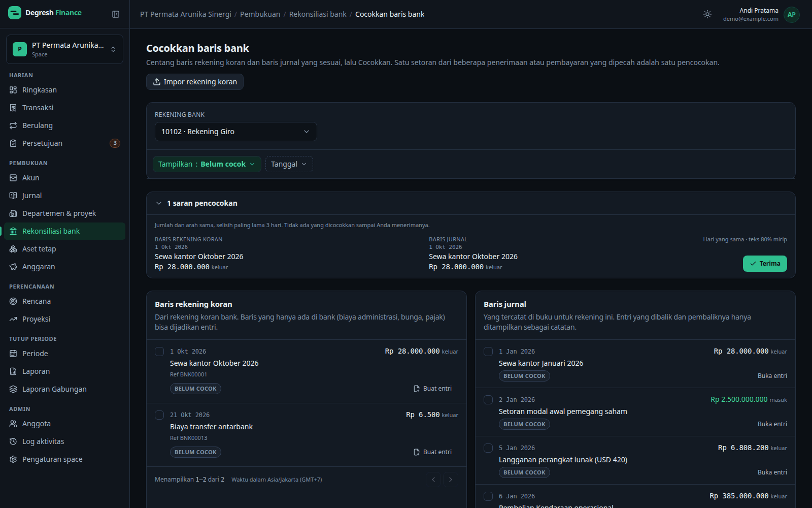Click the Proyeksi trend icon
The width and height of the screenshot is (812, 508).
pos(13,319)
